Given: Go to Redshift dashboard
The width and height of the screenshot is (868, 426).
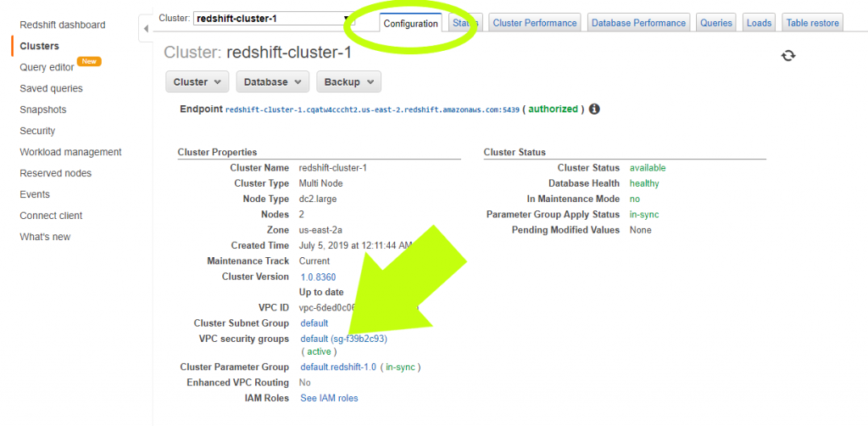Looking at the screenshot, I should coord(62,25).
